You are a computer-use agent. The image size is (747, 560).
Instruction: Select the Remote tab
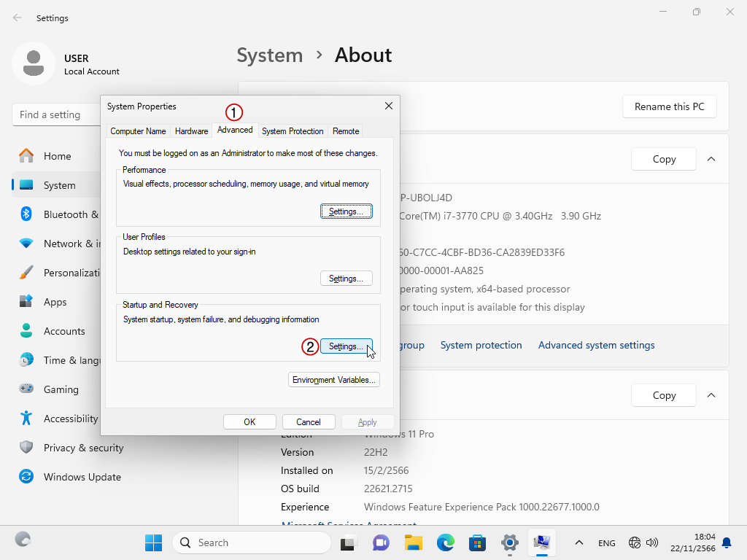pyautogui.click(x=346, y=131)
